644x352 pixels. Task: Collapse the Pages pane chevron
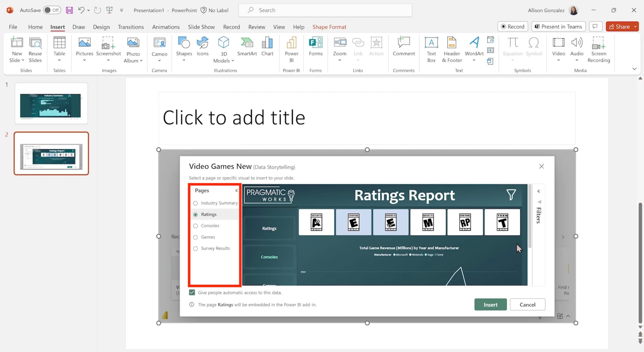coord(236,191)
